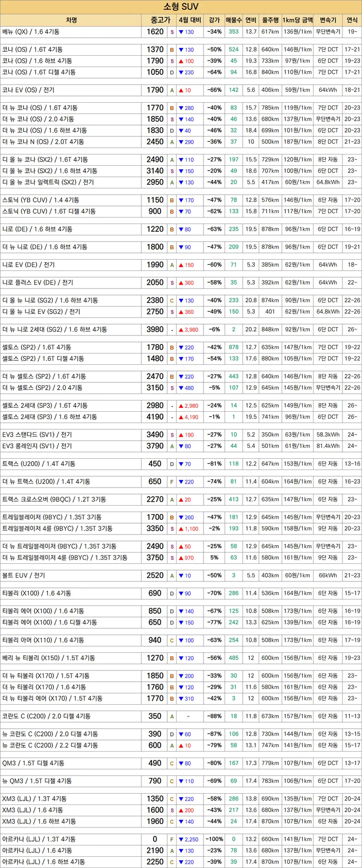
Task: Click the '매물수' column header
Action: tap(234, 20)
